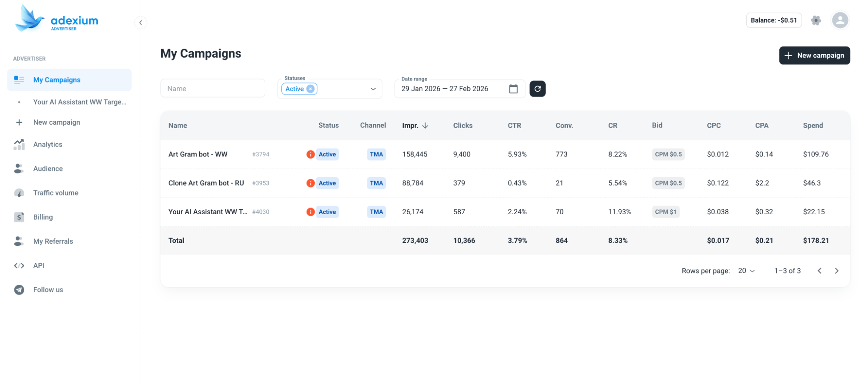Collapse the left sidebar
868x387 pixels.
141,23
